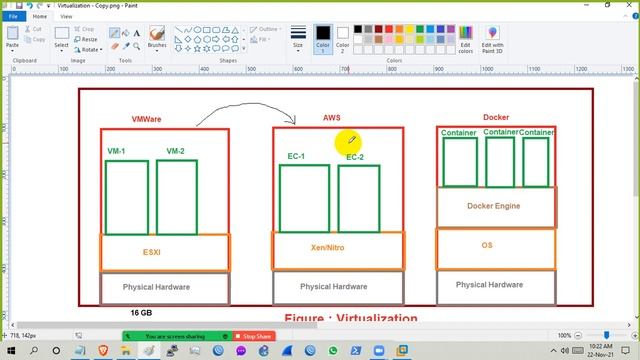The height and width of the screenshot is (360, 640).
Task: Click the Copy button
Action: (x=35, y=40)
